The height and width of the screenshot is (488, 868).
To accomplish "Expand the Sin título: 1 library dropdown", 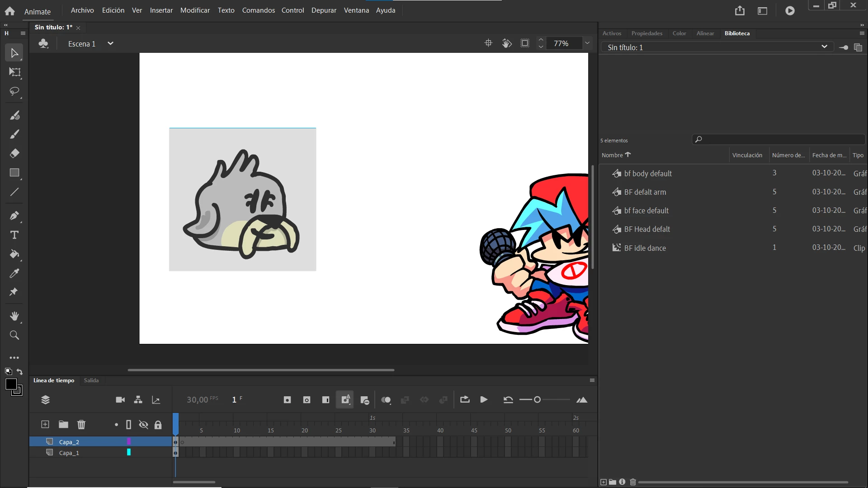I will pos(824,47).
